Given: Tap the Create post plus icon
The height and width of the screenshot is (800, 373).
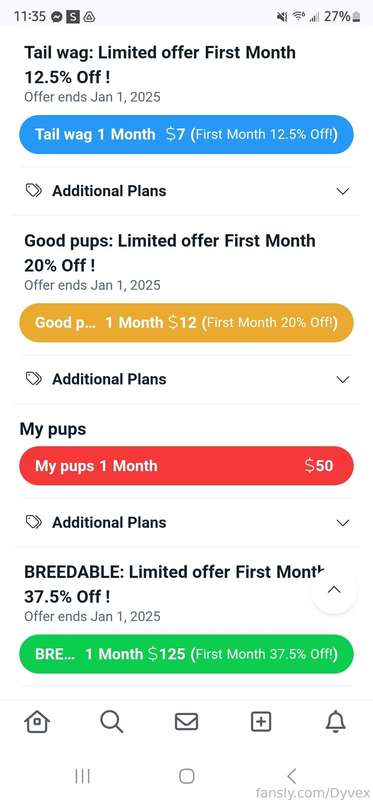Looking at the screenshot, I should [x=261, y=722].
